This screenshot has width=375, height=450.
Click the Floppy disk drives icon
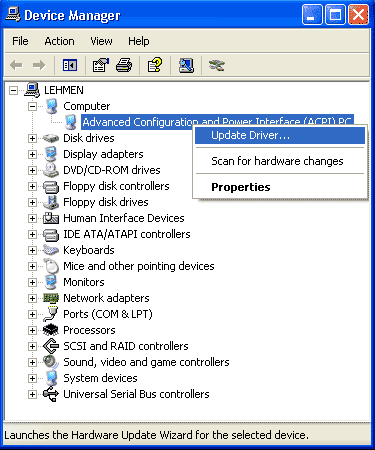pyautogui.click(x=51, y=202)
